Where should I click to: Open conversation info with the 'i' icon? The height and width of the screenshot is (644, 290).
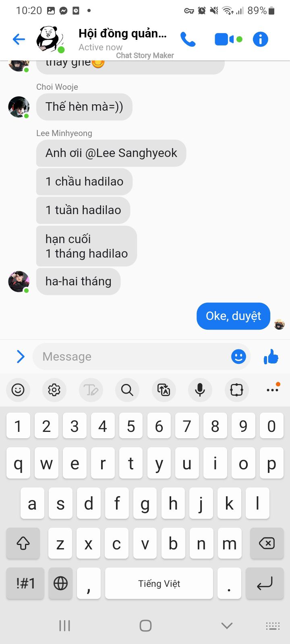tap(260, 39)
